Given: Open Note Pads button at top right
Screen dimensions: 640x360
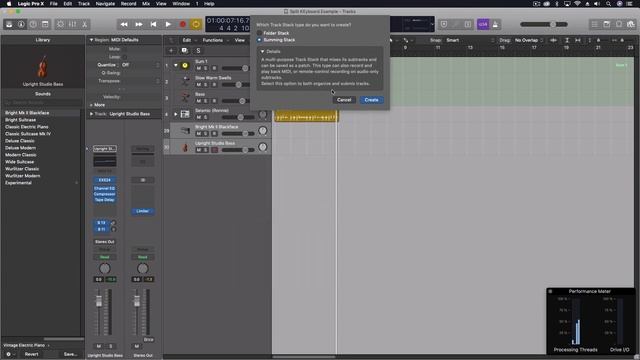Looking at the screenshot, I should (607, 24).
